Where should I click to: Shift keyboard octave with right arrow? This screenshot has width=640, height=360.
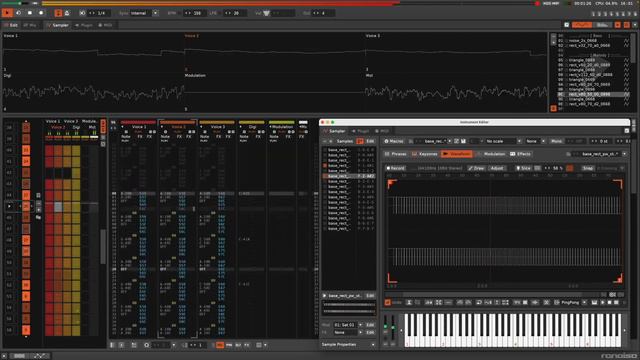(x=624, y=331)
